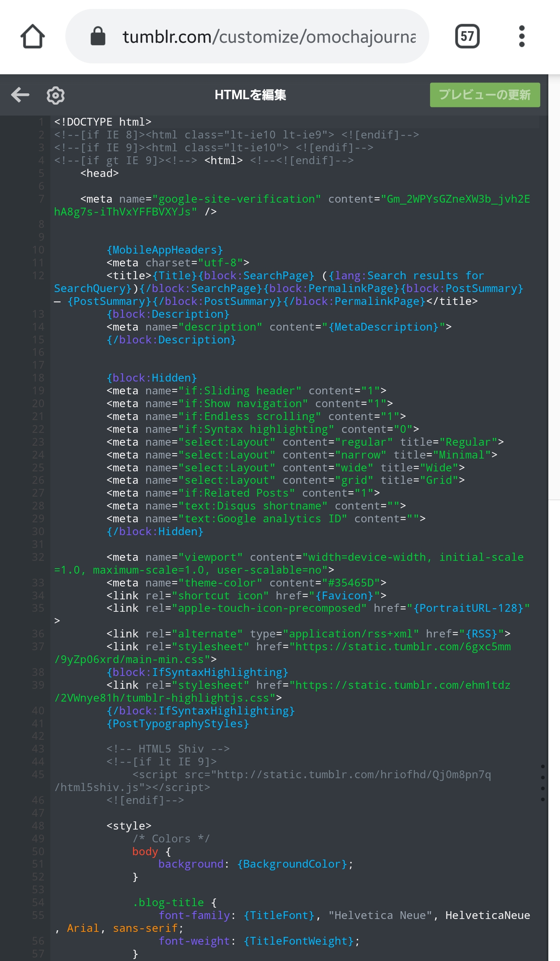Tap the lock icon in address bar
Viewport: 560px width, 961px height.
pos(98,36)
